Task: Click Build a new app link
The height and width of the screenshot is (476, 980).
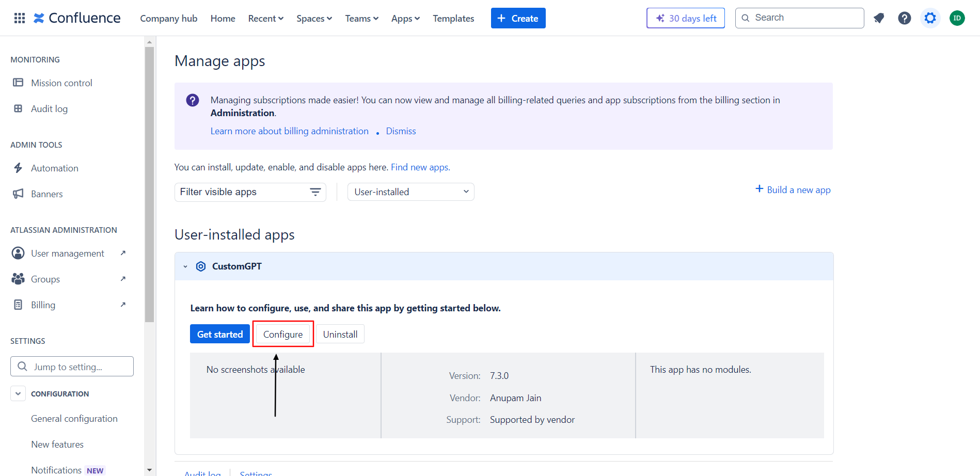Action: click(x=799, y=190)
